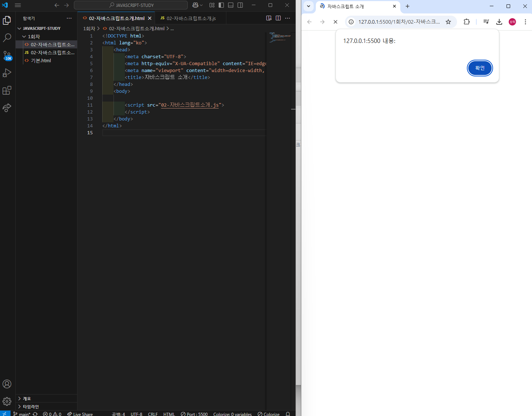Open the Customize Layout control in VS Code
Screen dimensions: 532x416
click(212, 5)
